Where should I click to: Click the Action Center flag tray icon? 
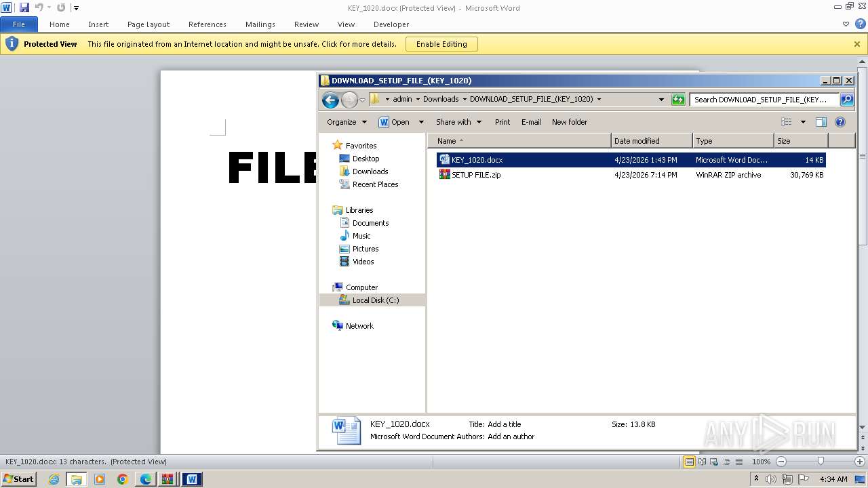[x=804, y=479]
